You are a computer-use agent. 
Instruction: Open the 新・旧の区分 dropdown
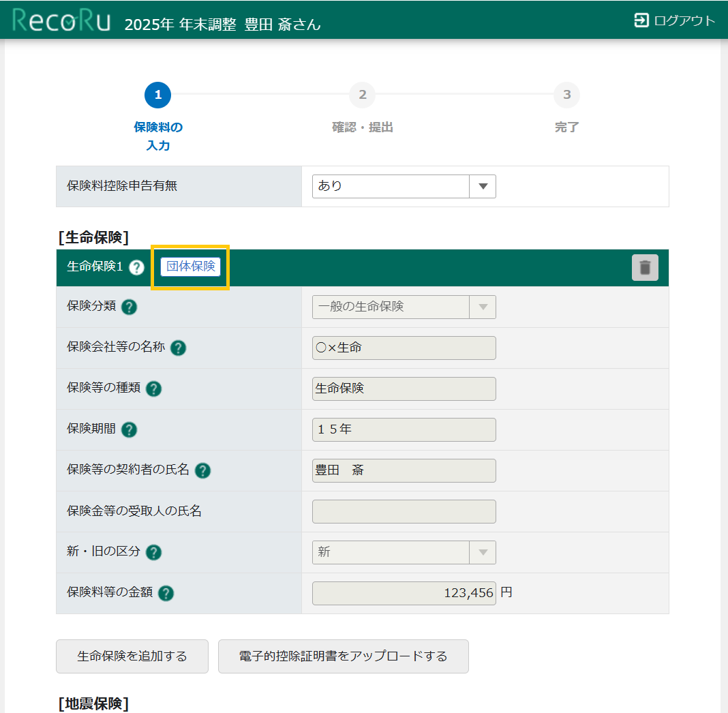[404, 552]
